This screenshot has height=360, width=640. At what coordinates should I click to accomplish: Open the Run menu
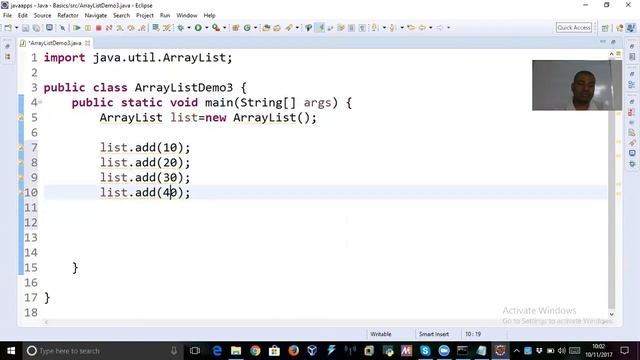pos(165,16)
